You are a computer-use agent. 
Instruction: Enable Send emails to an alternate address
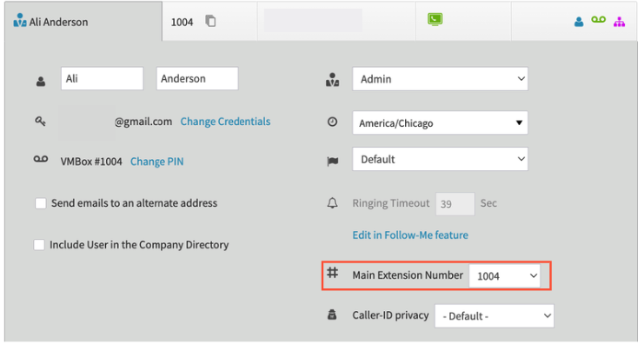coord(41,203)
